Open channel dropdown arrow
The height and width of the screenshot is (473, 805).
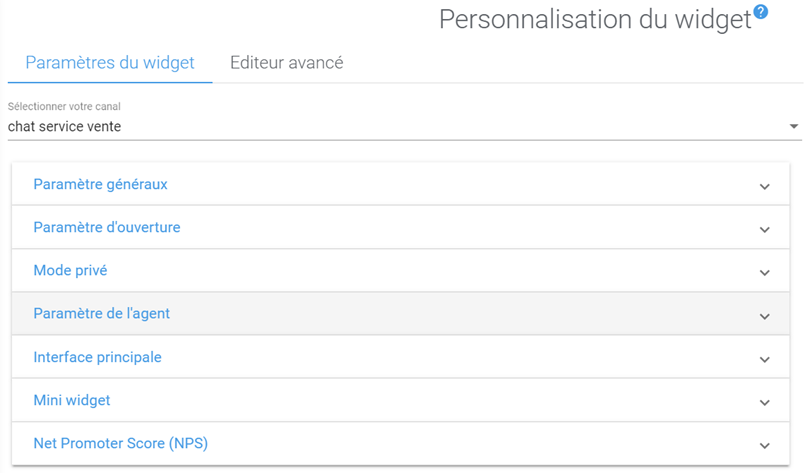tap(794, 127)
